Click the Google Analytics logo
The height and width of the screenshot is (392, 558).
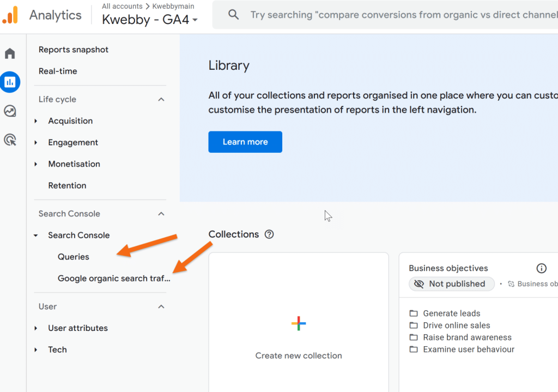(x=11, y=15)
